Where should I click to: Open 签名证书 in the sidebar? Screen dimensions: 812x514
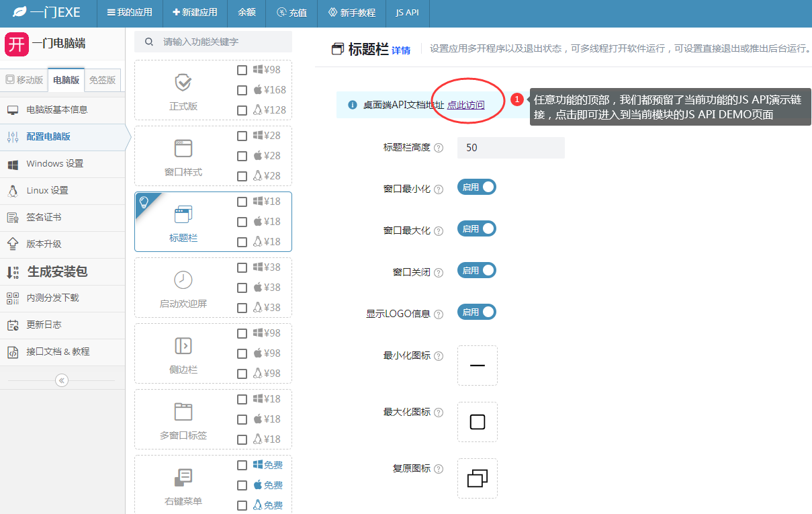click(62, 217)
